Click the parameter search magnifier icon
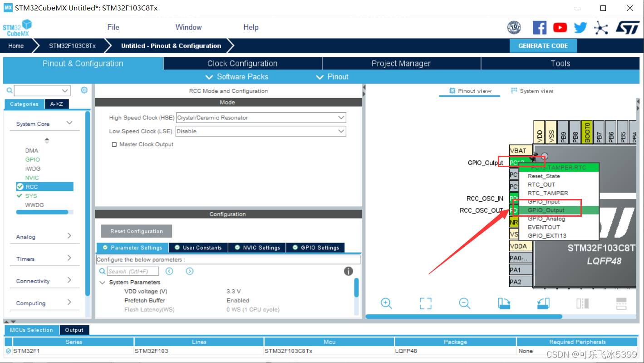This screenshot has width=644, height=363. (102, 271)
